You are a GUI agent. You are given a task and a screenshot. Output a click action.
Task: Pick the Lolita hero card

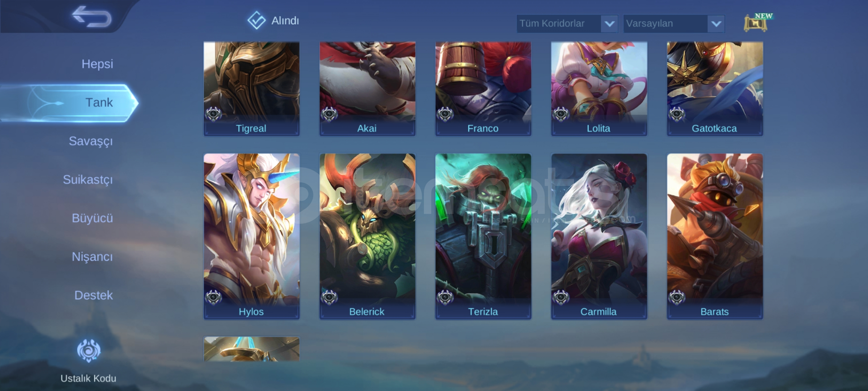[x=599, y=89]
